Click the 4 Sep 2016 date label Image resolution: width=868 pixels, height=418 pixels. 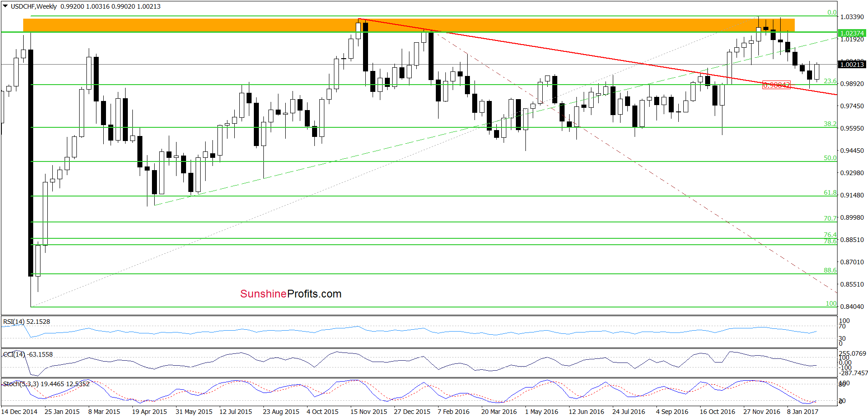(x=672, y=412)
